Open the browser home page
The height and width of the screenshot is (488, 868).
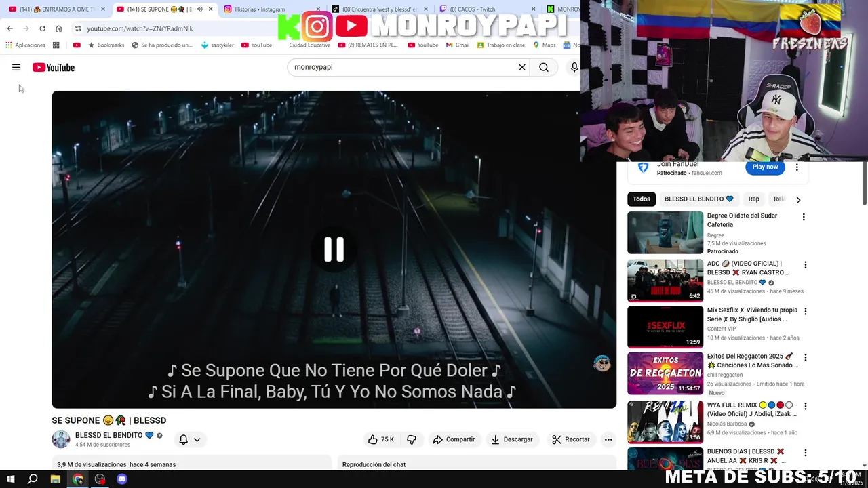click(x=58, y=28)
